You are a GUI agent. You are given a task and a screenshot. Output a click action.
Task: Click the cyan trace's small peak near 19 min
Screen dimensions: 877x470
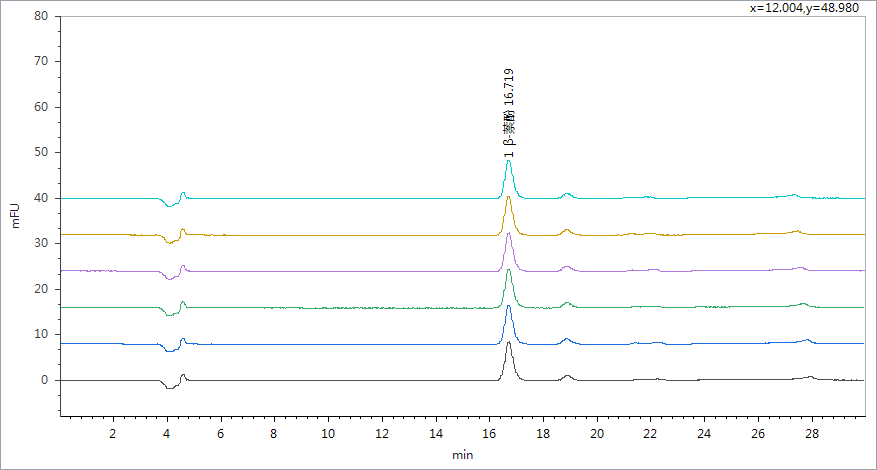567,194
